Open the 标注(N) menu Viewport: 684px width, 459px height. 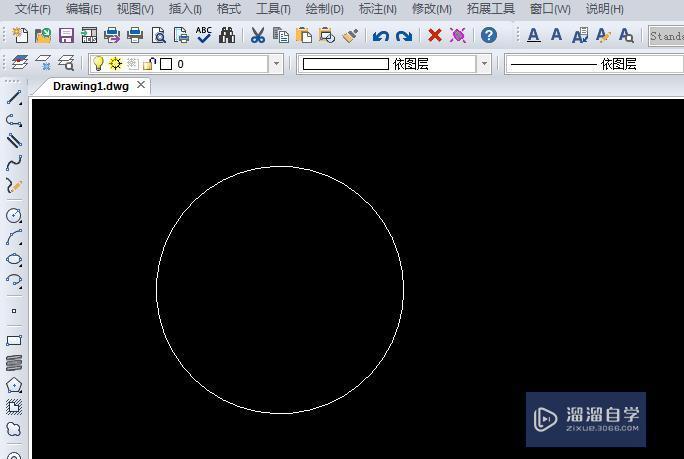click(378, 9)
